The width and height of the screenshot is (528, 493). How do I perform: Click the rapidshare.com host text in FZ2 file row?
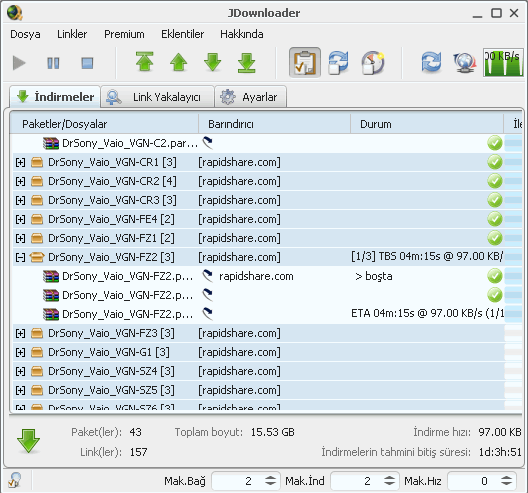(256, 276)
